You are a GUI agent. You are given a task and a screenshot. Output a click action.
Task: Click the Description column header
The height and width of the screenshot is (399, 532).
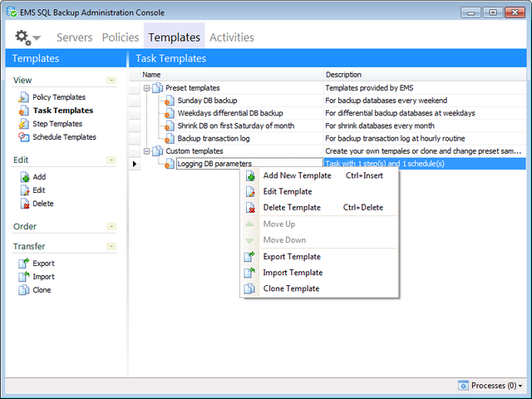point(425,75)
